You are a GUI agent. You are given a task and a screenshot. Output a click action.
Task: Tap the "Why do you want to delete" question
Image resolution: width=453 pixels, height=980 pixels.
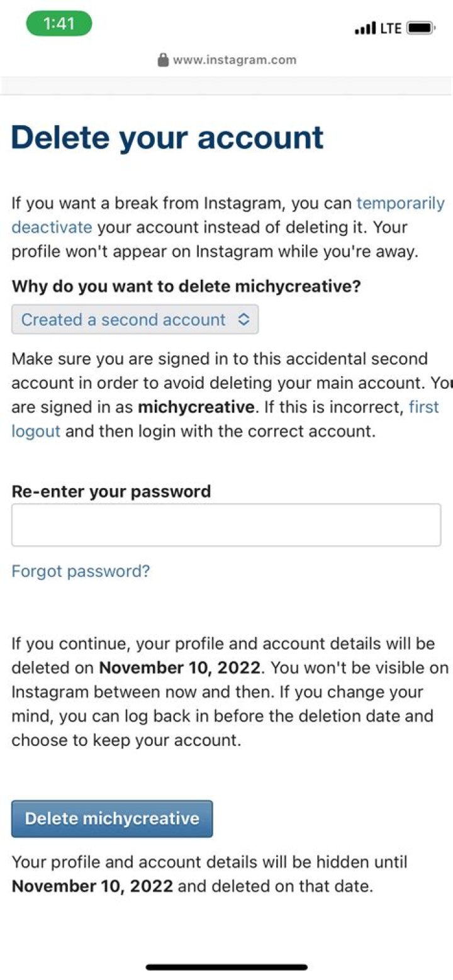click(186, 286)
